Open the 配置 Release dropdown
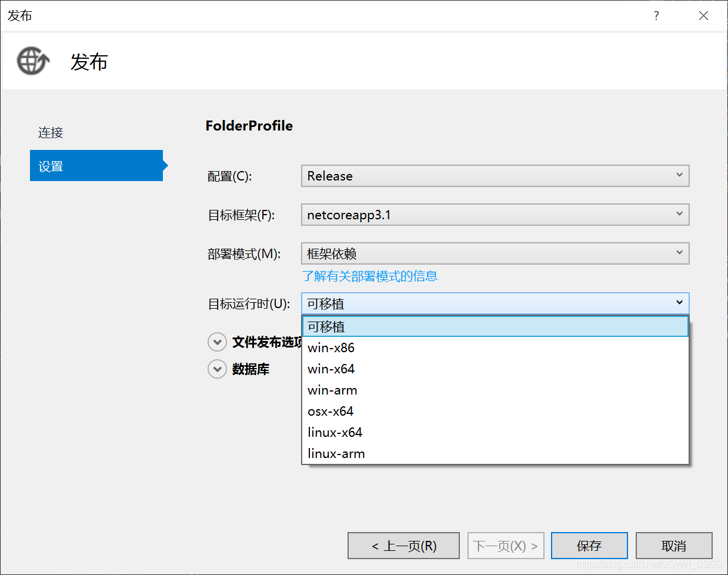The width and height of the screenshot is (728, 575). (x=495, y=176)
